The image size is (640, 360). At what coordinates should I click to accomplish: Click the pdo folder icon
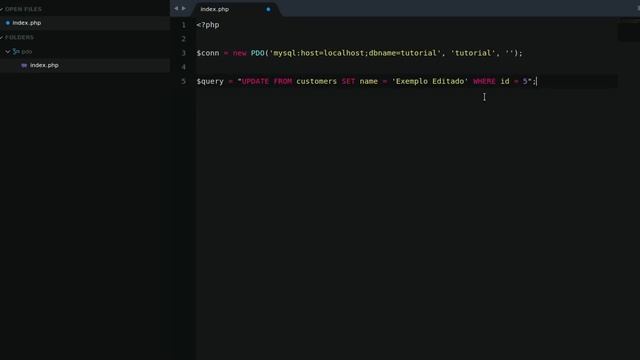click(16, 51)
